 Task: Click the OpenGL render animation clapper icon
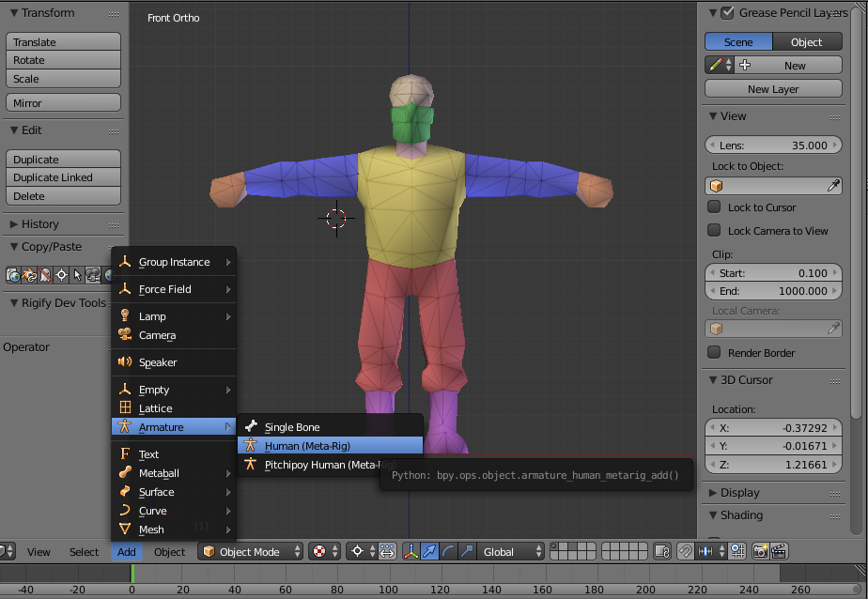[x=779, y=551]
